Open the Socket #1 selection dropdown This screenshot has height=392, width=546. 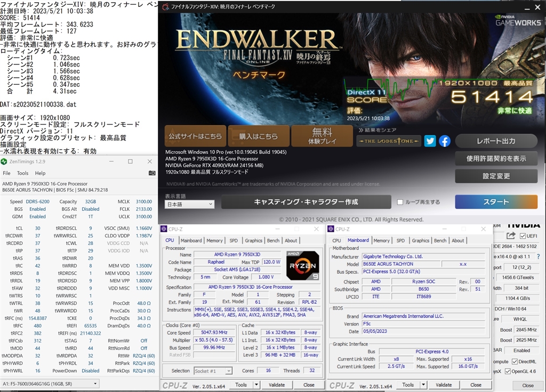213,371
